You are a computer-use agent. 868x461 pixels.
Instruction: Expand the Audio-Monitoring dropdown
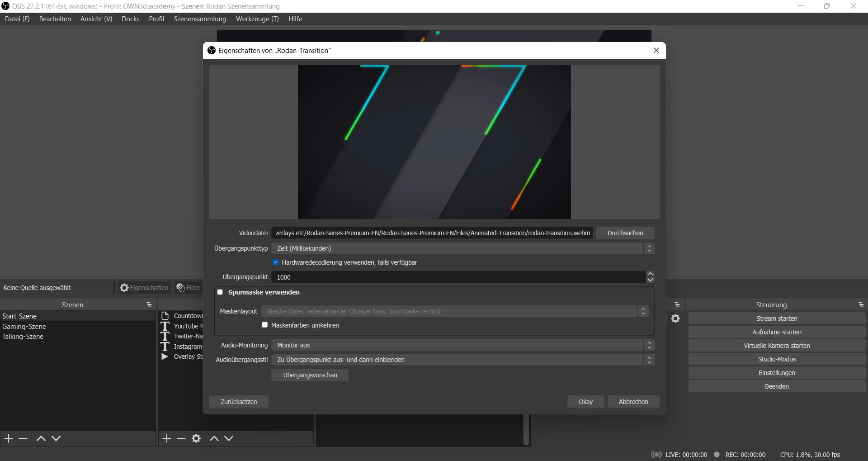click(463, 345)
